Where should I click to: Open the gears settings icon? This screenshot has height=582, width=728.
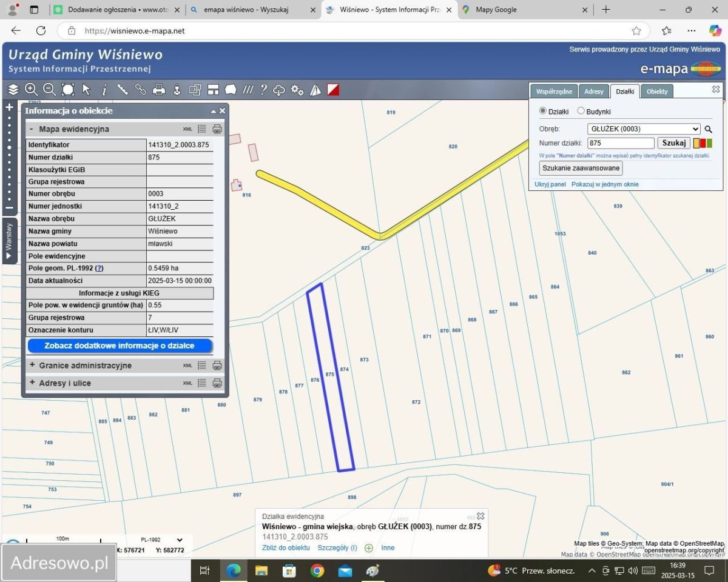click(x=297, y=90)
